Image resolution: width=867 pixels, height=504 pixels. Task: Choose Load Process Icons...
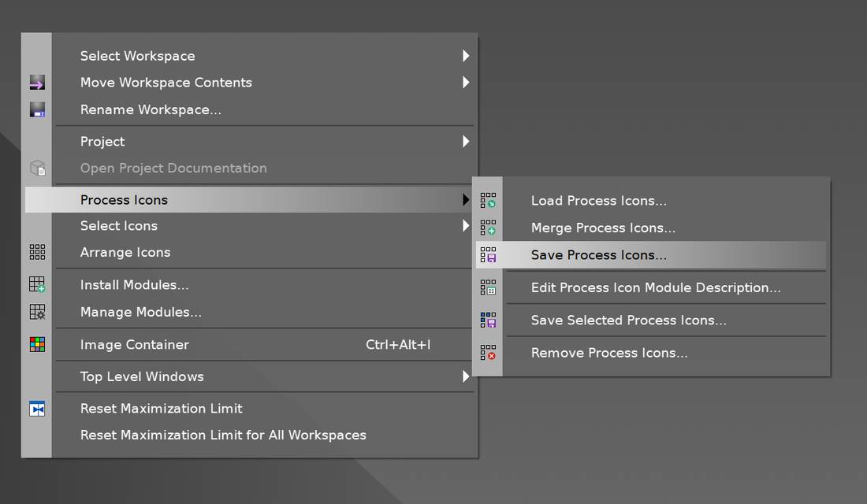pyautogui.click(x=651, y=200)
